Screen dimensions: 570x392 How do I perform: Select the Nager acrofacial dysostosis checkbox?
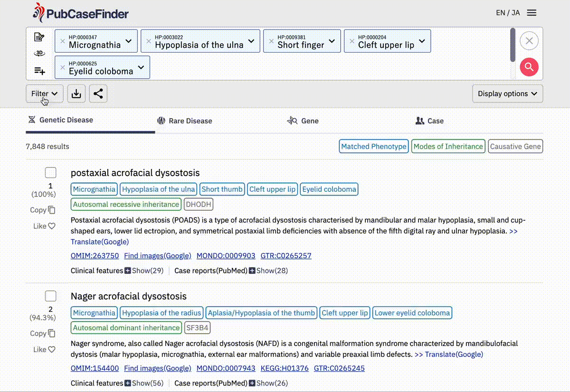(51, 296)
